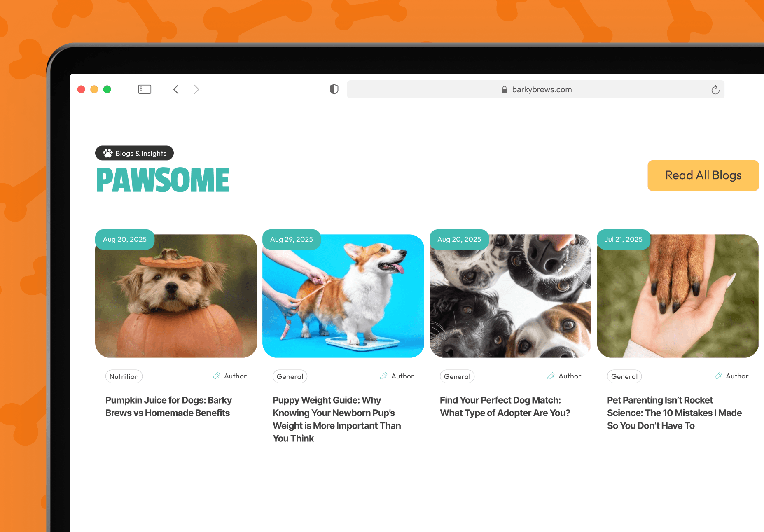Click the Aug 20, 2025 badge on the Dog Match card
This screenshot has height=532, width=764.
click(459, 239)
